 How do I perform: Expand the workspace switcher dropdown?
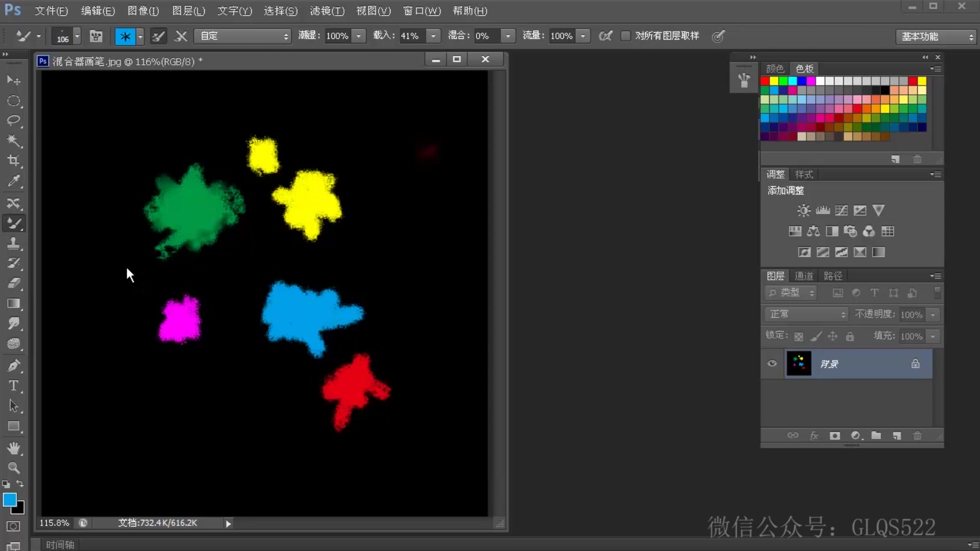pos(936,37)
